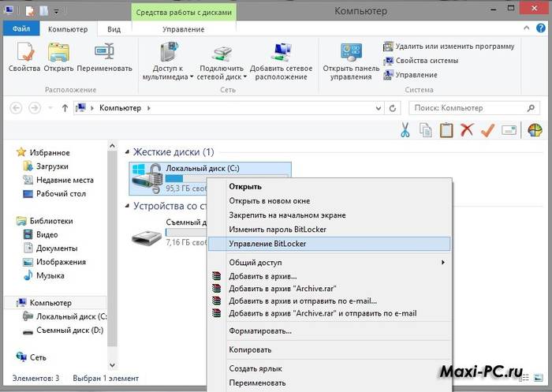Image resolution: width=552 pixels, height=392 pixels.
Task: Expand the Доступ к мультимедиа dropdown
Action: [166, 77]
